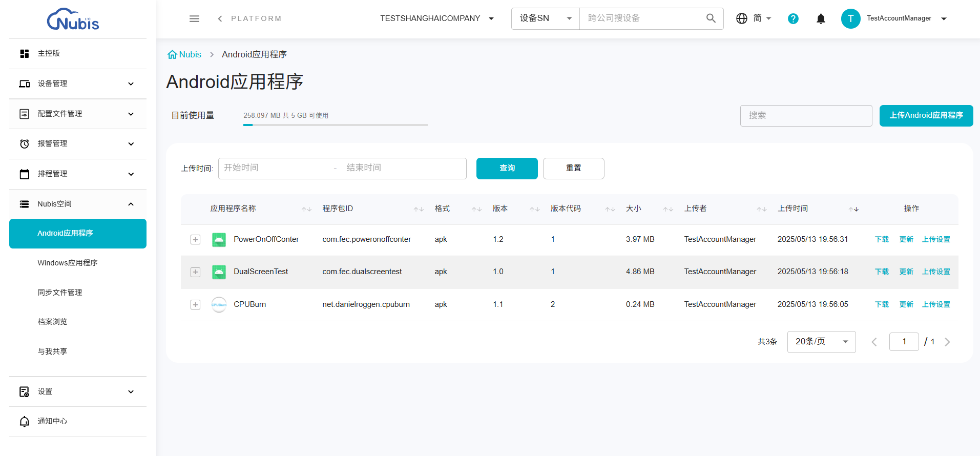Click the 查询 button
Image resolution: width=980 pixels, height=456 pixels.
(507, 169)
